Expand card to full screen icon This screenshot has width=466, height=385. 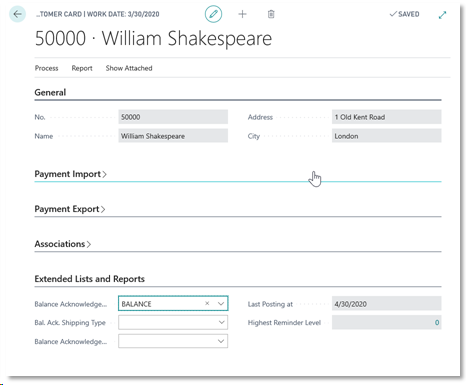click(x=442, y=15)
